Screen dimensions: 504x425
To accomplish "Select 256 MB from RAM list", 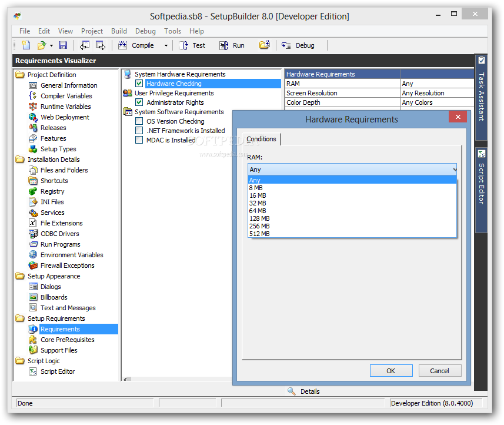I will pyautogui.click(x=352, y=226).
